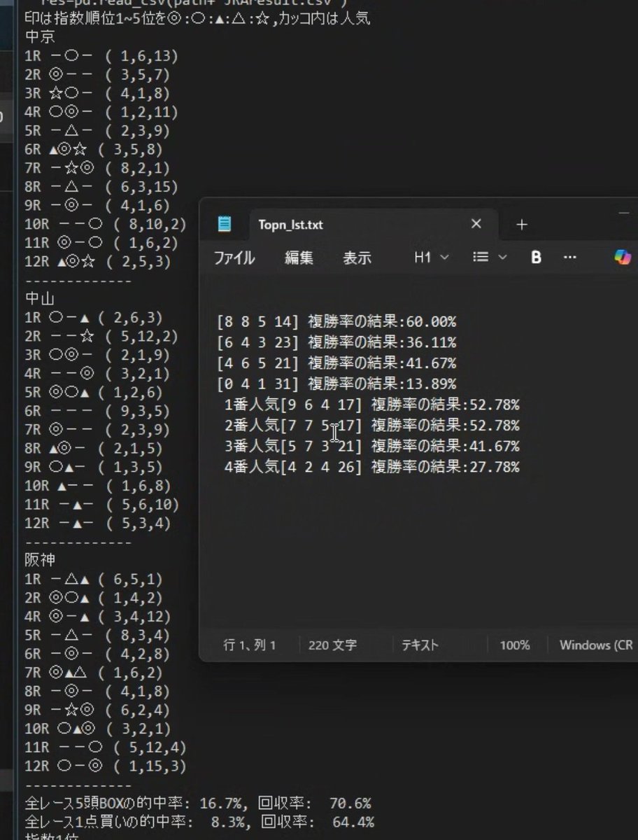Click the 100% zoom level in status bar
The width and height of the screenshot is (638, 840).
pyautogui.click(x=514, y=645)
